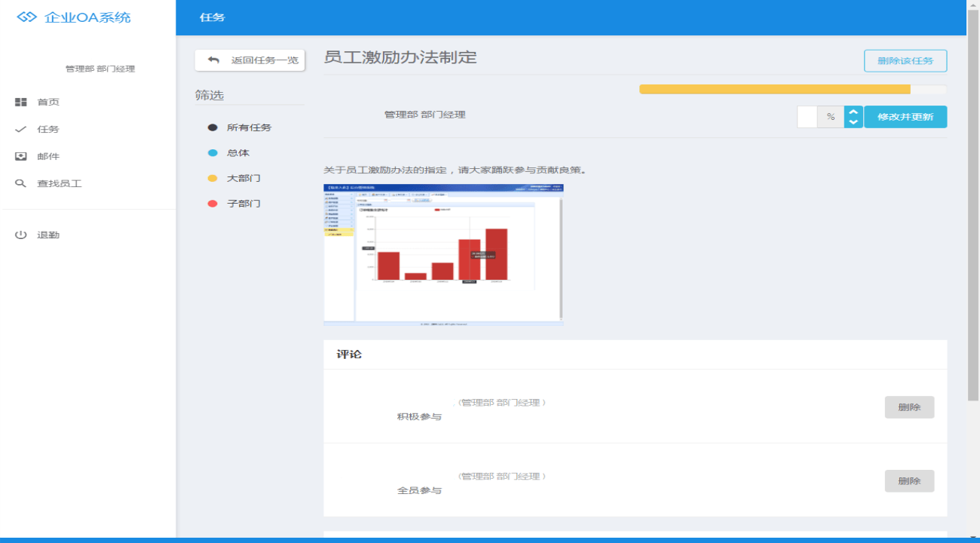Click the yellow task progress bar
The width and height of the screenshot is (980, 543).
tap(774, 89)
